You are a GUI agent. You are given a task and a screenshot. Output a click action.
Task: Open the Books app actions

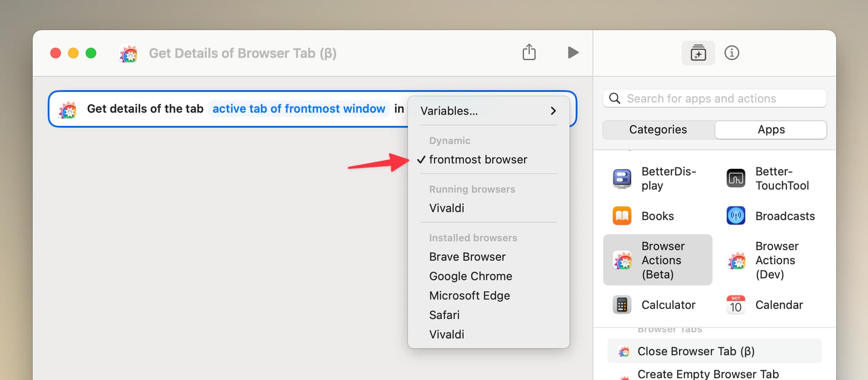(622, 216)
